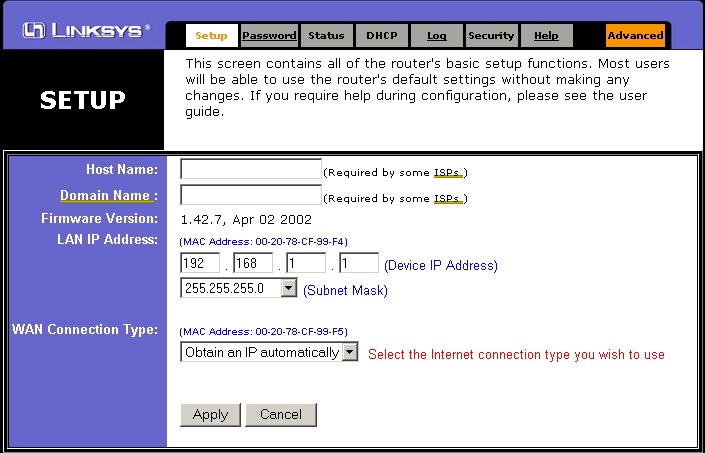
Task: Open the Subnet Mask dropdown
Action: tap(239, 288)
